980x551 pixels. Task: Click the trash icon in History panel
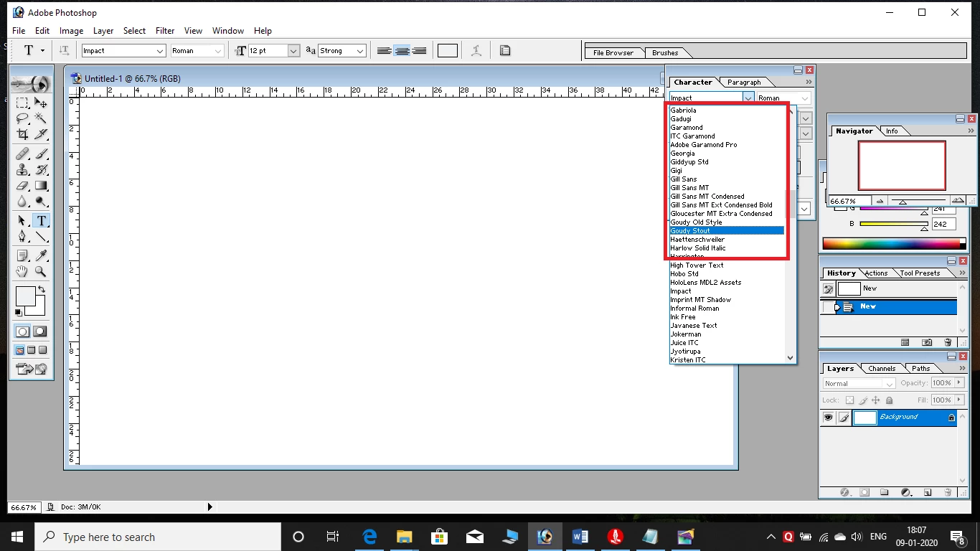pyautogui.click(x=948, y=343)
